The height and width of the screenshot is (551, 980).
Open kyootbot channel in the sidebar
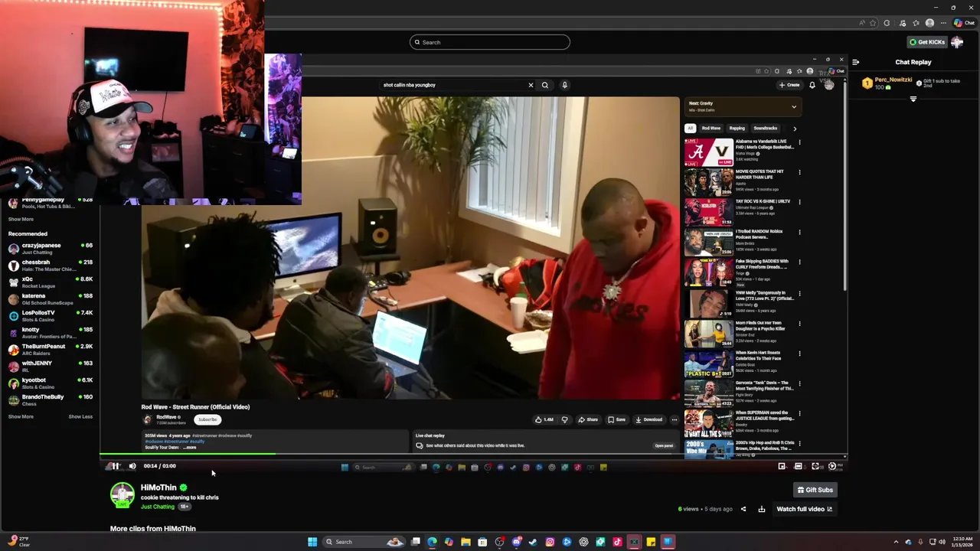[x=51, y=383]
